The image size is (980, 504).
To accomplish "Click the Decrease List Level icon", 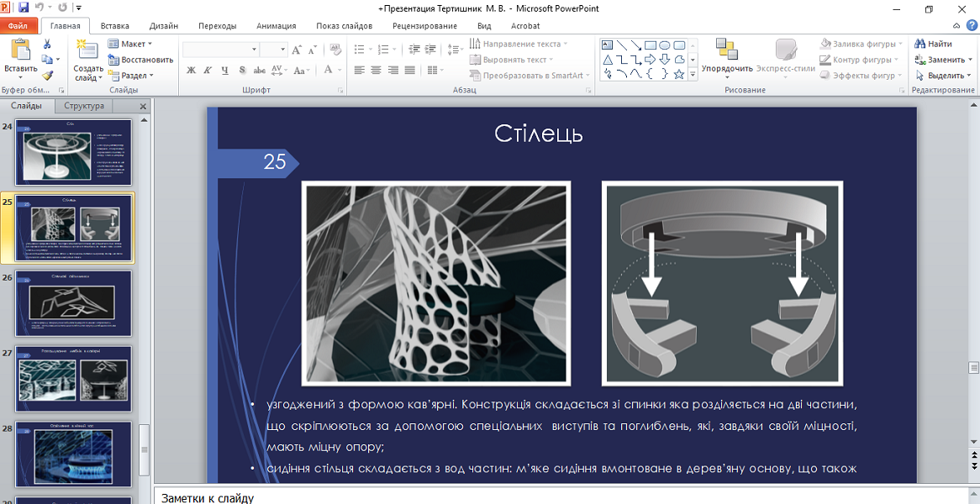I will [x=414, y=50].
